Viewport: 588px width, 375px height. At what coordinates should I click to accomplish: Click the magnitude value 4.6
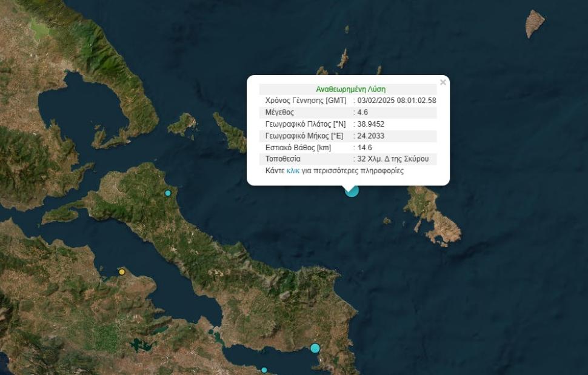click(x=362, y=113)
